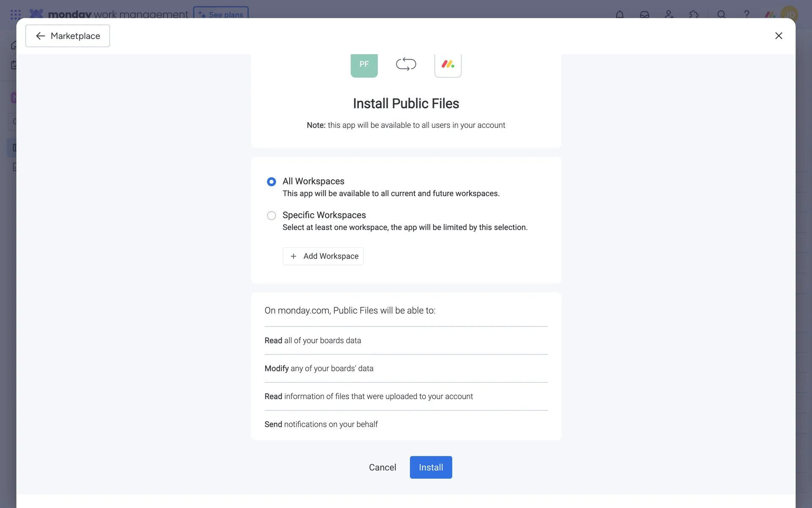Select the Specific Workspaces radio option

click(272, 215)
